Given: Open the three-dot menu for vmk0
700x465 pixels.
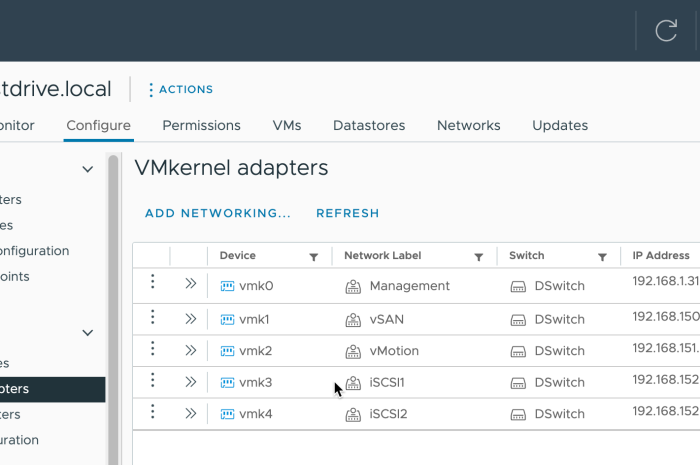Looking at the screenshot, I should (x=152, y=284).
